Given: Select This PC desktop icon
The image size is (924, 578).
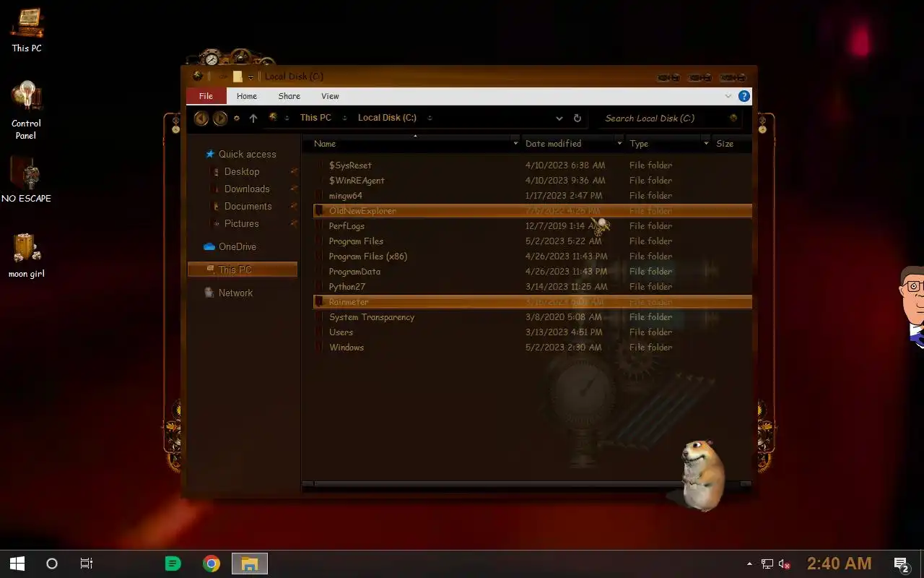Looking at the screenshot, I should [x=27, y=30].
